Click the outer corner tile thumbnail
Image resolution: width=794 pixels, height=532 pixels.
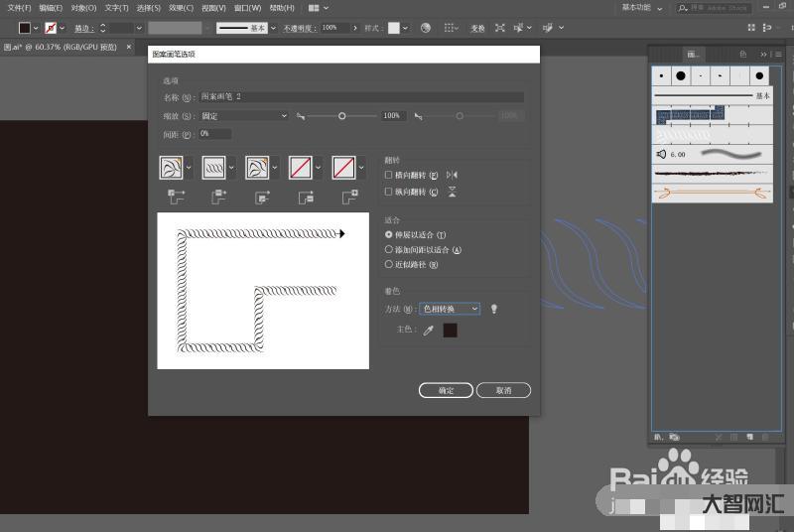[171, 168]
